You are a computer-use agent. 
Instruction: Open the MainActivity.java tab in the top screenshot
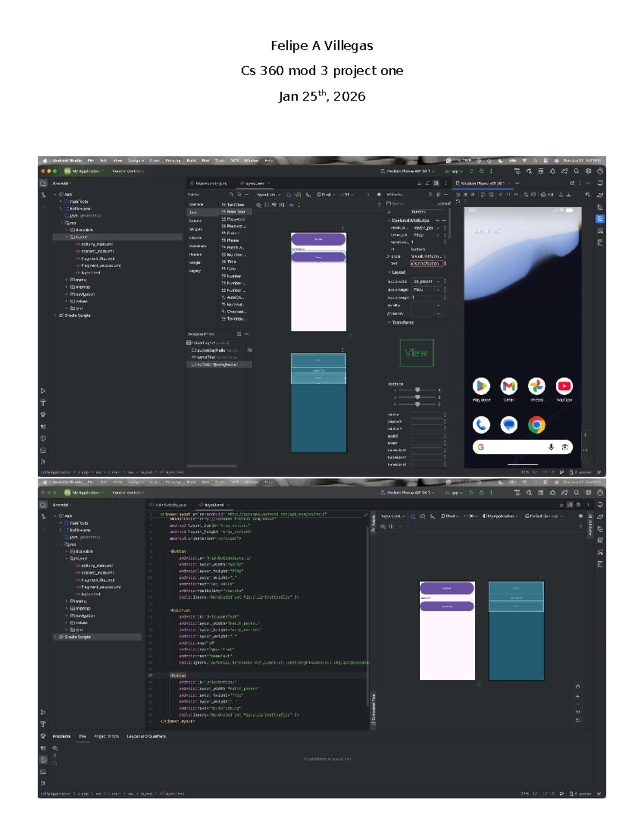click(208, 184)
